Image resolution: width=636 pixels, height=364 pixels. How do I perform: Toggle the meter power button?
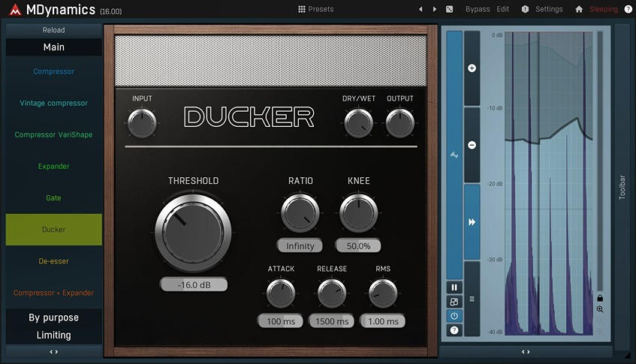click(x=454, y=316)
